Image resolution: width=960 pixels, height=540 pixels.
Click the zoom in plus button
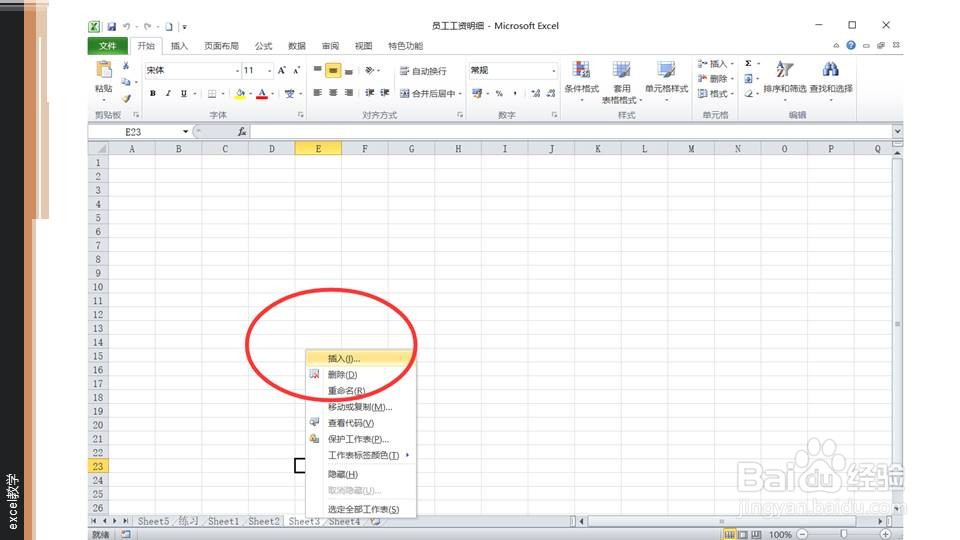pyautogui.click(x=885, y=534)
